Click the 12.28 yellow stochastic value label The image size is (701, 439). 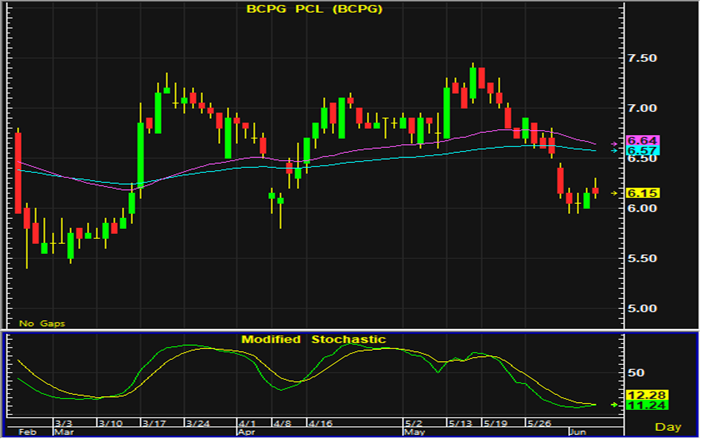[647, 395]
